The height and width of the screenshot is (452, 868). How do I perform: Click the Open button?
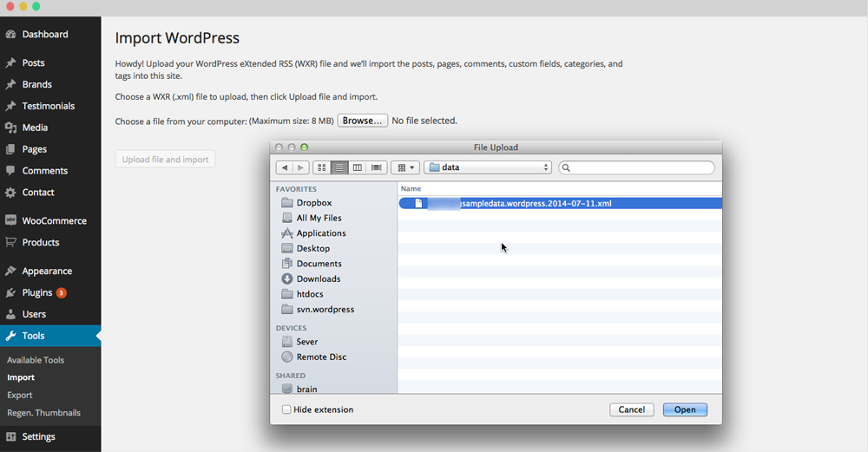click(x=685, y=409)
